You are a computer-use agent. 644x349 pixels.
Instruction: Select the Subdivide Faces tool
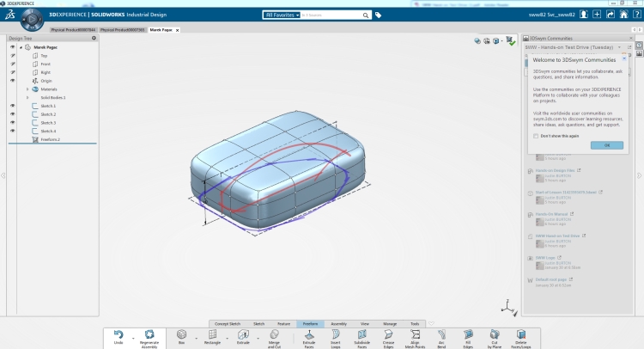[x=361, y=334]
